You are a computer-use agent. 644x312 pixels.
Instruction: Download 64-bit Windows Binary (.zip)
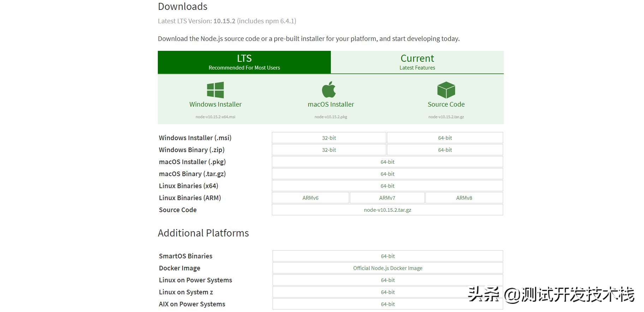click(x=445, y=150)
